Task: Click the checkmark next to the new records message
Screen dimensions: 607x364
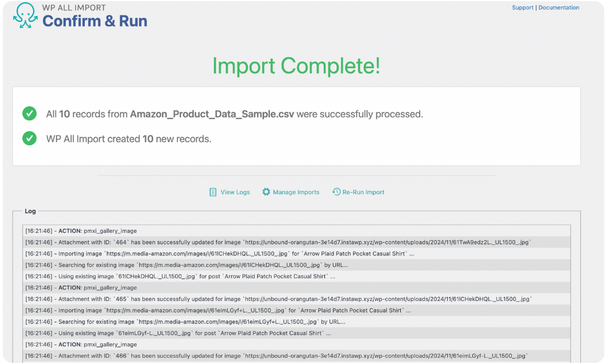Action: coord(29,138)
